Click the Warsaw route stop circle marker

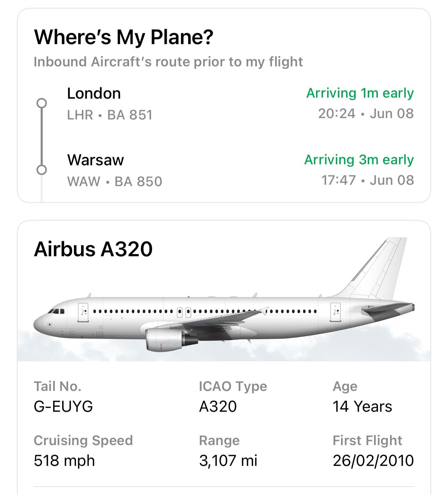pyautogui.click(x=42, y=170)
